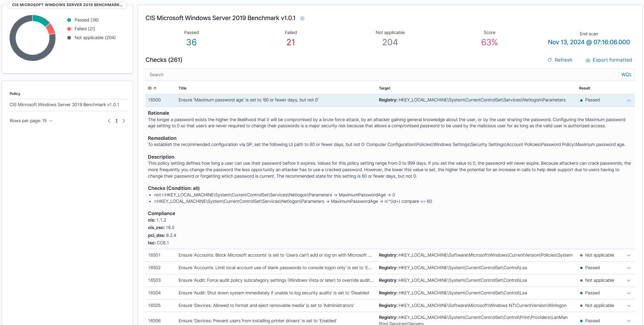Click the compliance donut chart
Screen dimensions: 644x325
tap(32, 38)
